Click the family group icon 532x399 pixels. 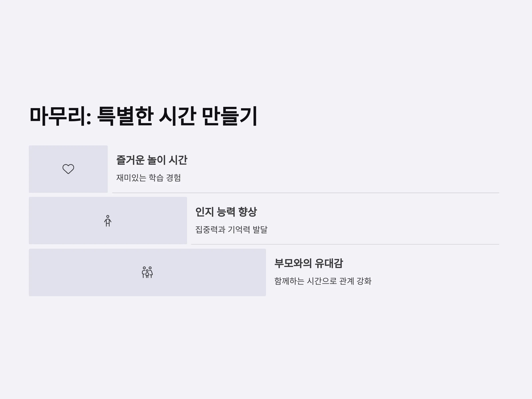click(x=147, y=272)
